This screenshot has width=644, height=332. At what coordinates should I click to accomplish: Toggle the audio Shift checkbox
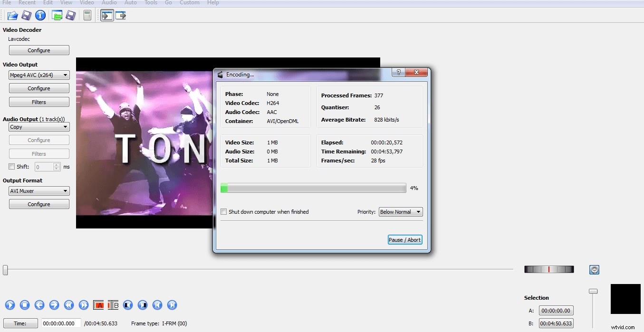11,166
